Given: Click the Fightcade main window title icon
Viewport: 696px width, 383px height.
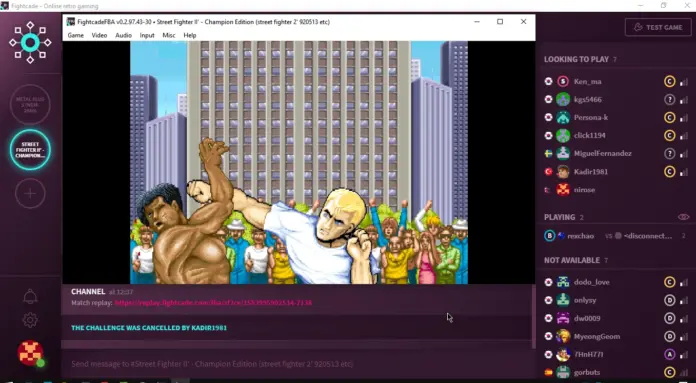Looking at the screenshot, I should [4, 6].
